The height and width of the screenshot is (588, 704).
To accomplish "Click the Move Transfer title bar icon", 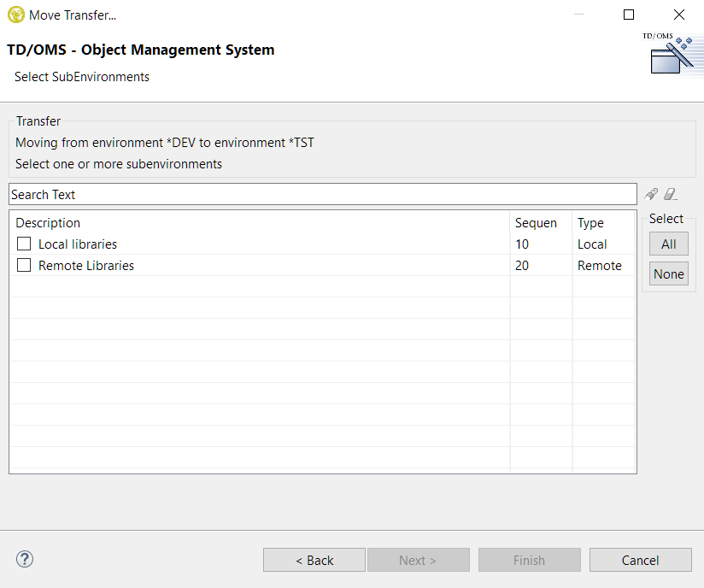I will [x=15, y=15].
